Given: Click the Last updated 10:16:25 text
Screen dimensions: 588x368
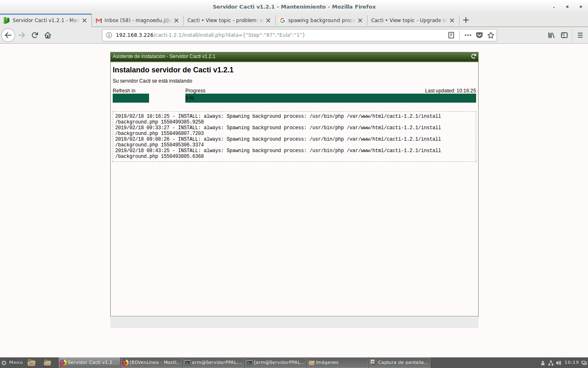Looking at the screenshot, I should pyautogui.click(x=450, y=91).
